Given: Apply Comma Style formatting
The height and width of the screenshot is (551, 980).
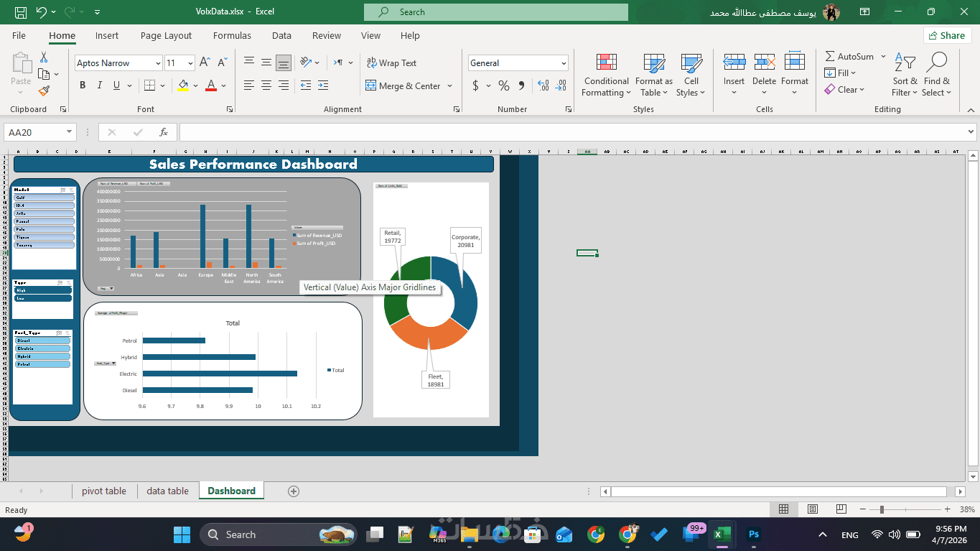Looking at the screenshot, I should [x=522, y=85].
